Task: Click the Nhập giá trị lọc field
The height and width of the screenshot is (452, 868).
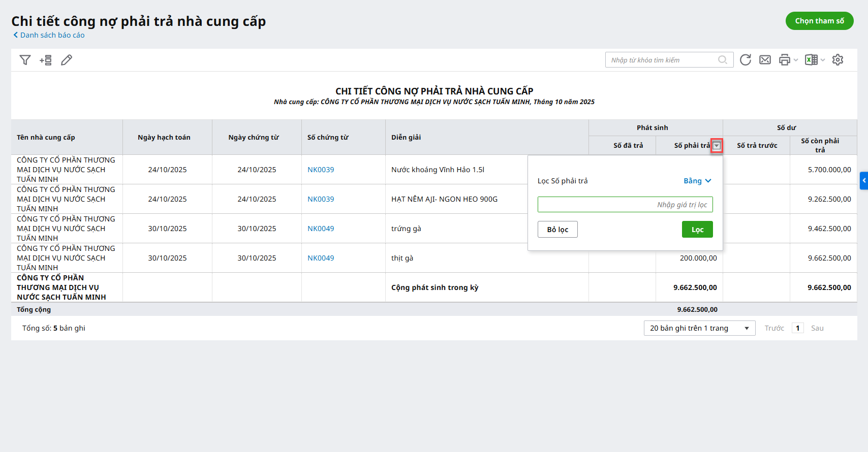Action: pos(625,205)
